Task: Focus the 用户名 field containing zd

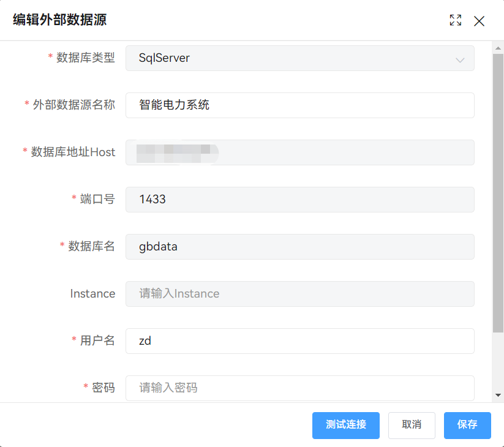Action: click(299, 341)
